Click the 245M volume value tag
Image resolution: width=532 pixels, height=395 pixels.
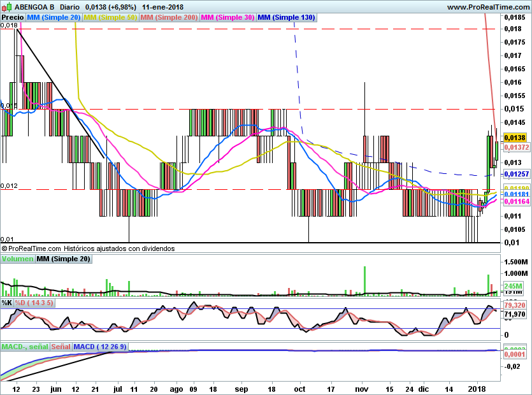point(514,286)
